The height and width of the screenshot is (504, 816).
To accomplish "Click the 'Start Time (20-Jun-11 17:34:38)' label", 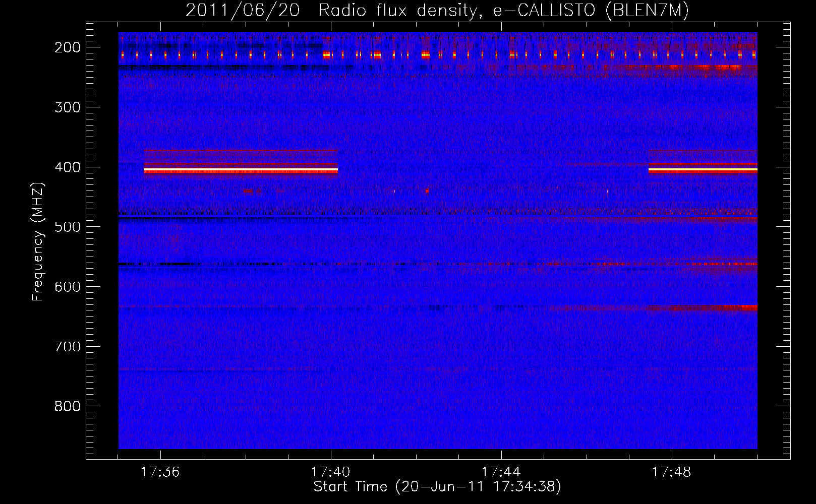I will [x=437, y=487].
